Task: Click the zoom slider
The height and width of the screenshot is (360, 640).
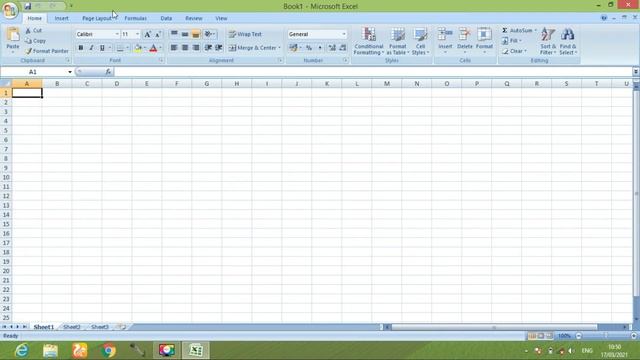Action: click(x=606, y=336)
